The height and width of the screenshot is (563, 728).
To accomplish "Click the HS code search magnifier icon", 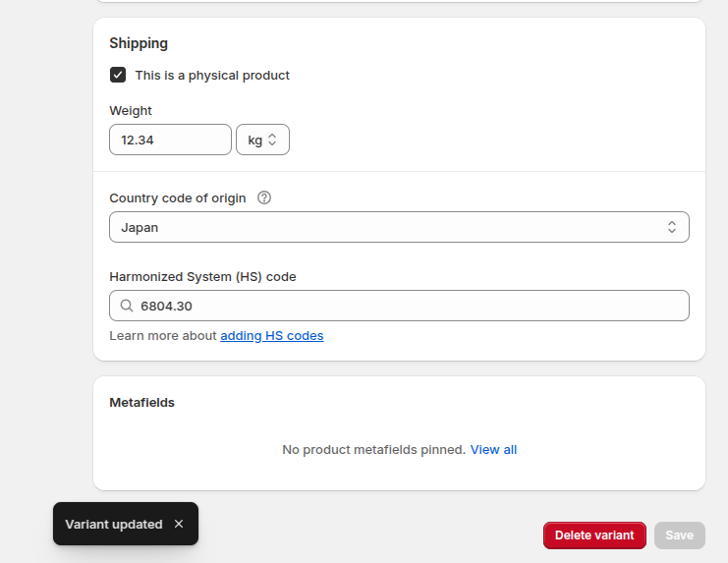I will point(127,306).
